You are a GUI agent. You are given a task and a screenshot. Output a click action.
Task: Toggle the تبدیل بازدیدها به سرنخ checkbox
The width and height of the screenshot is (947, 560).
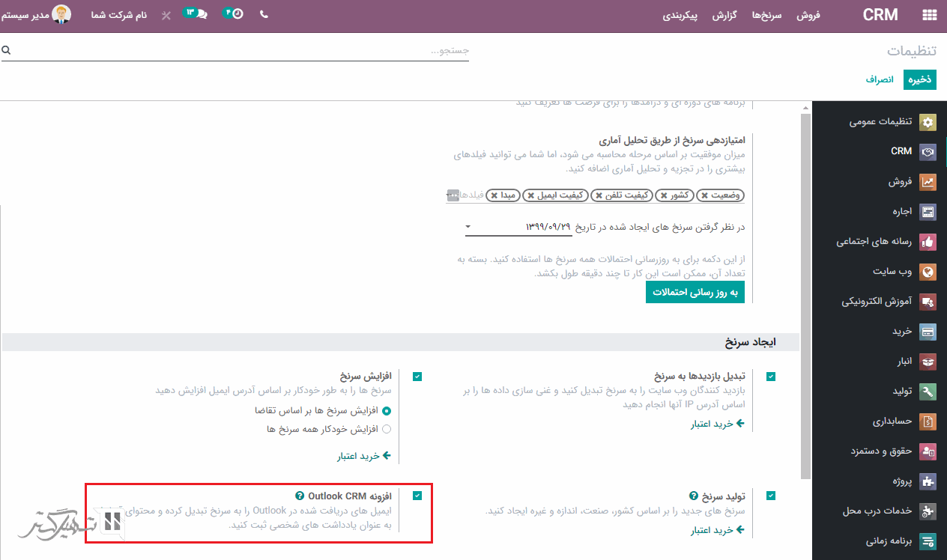coord(770,377)
